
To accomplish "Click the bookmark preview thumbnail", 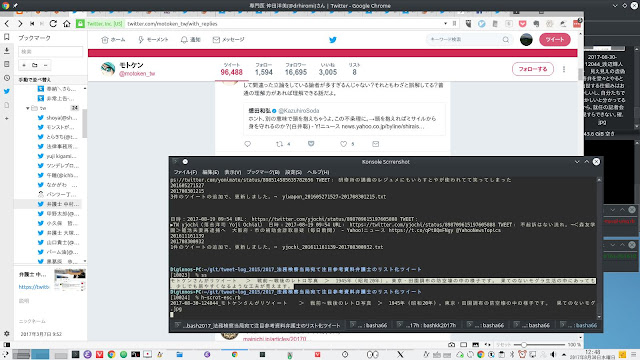I will point(70,279).
